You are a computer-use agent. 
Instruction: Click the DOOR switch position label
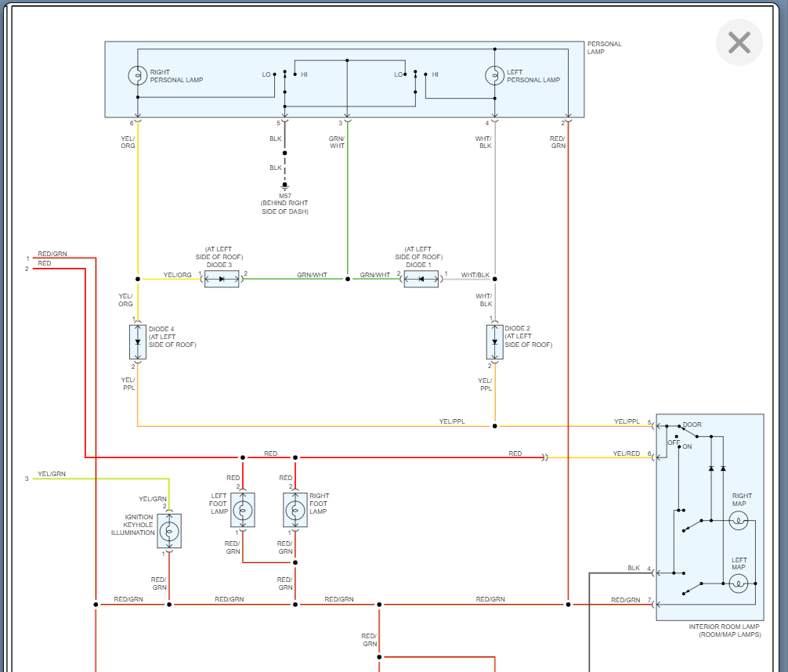(692, 425)
